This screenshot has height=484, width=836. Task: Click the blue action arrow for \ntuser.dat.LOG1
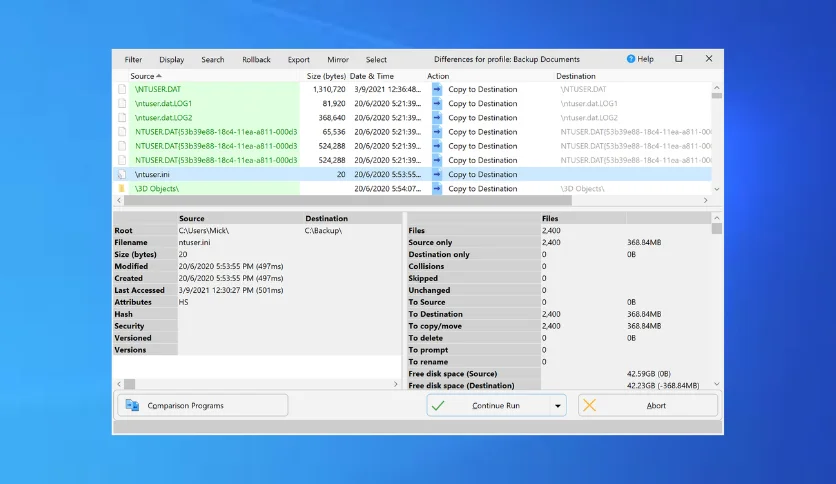437,103
